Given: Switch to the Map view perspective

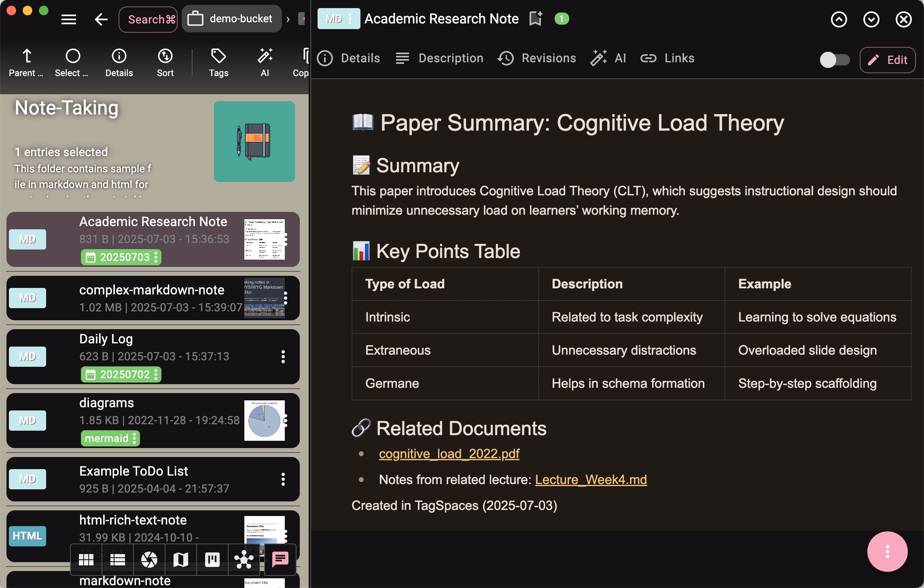Looking at the screenshot, I should [181, 560].
